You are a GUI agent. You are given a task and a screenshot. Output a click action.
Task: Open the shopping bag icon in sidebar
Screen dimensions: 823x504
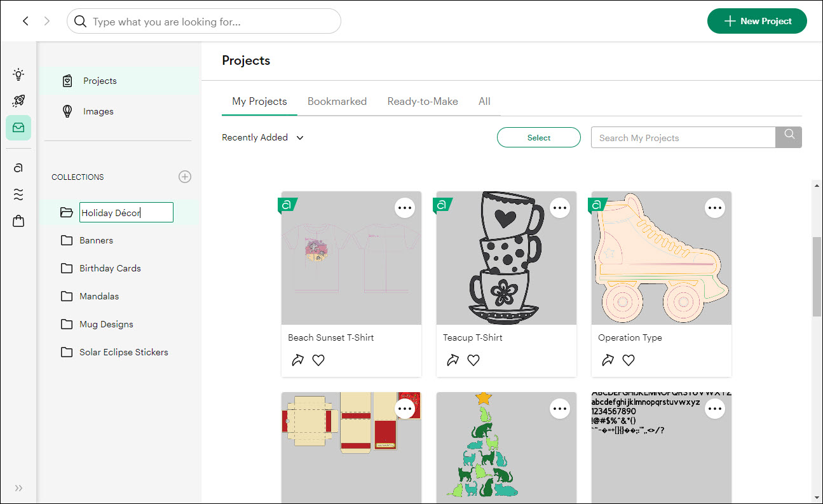[x=18, y=221]
